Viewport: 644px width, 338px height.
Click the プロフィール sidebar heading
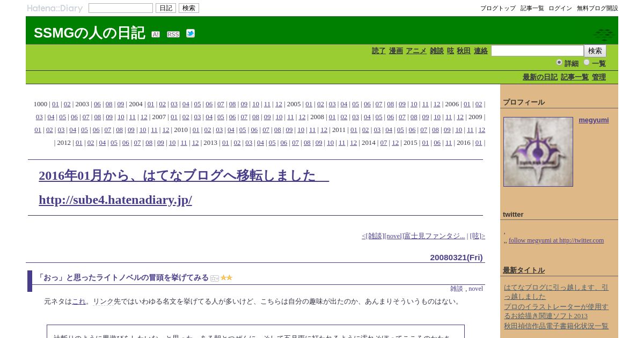point(524,102)
